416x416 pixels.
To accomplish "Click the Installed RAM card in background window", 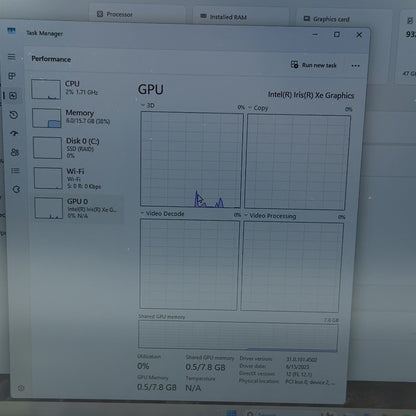I will (x=241, y=17).
